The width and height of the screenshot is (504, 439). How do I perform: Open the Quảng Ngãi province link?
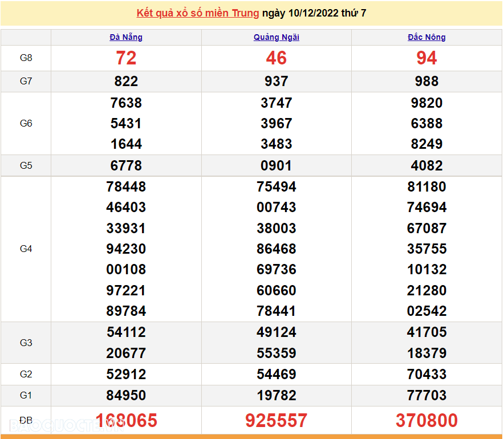(276, 37)
